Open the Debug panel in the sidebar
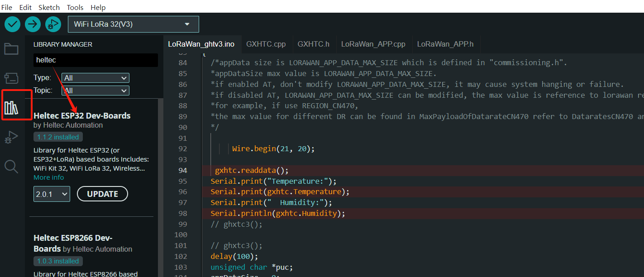Viewport: 644px width, 277px height. click(11, 137)
